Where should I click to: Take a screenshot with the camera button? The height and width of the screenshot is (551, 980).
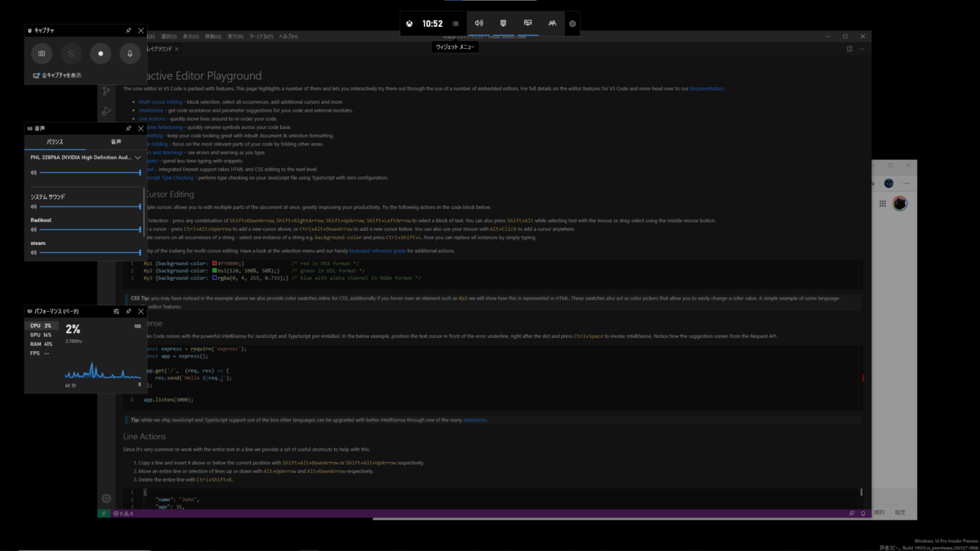click(42, 53)
